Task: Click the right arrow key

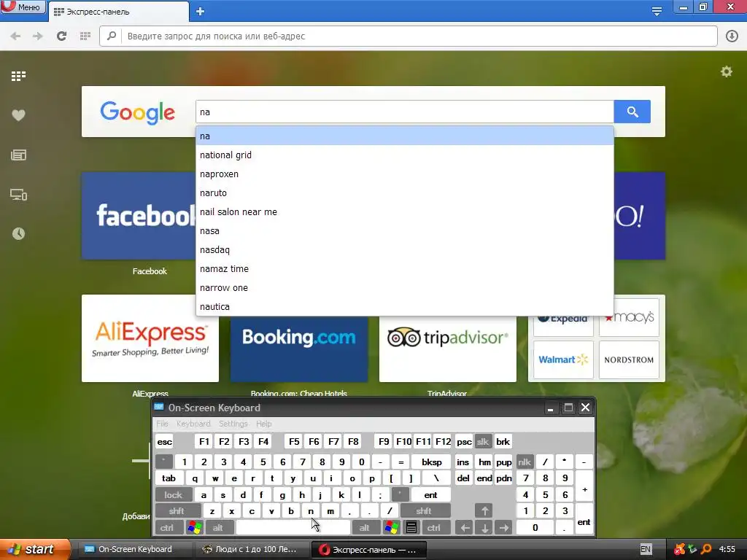Action: pos(503,528)
